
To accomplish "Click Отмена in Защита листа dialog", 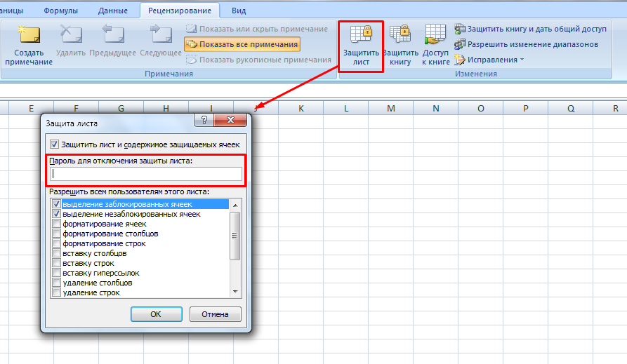I will pos(215,314).
